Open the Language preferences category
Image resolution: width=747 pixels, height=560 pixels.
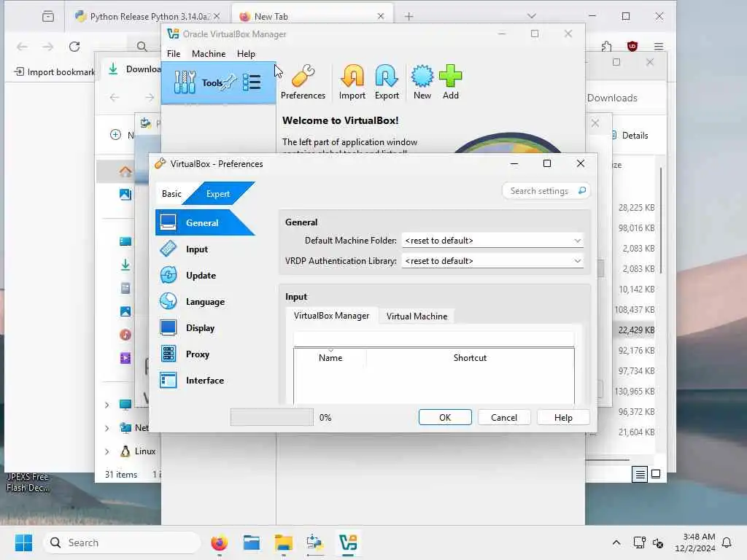pos(205,301)
